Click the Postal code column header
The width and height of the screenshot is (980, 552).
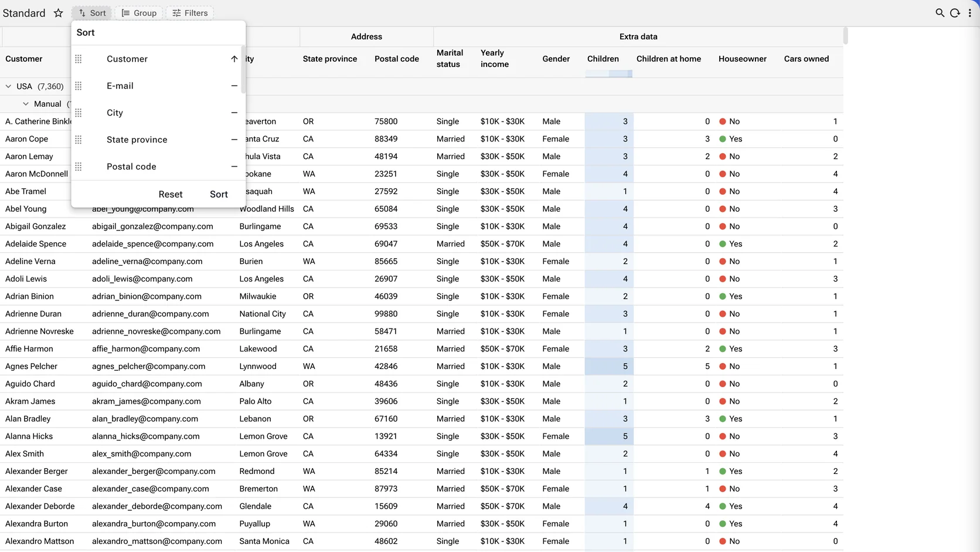[397, 59]
